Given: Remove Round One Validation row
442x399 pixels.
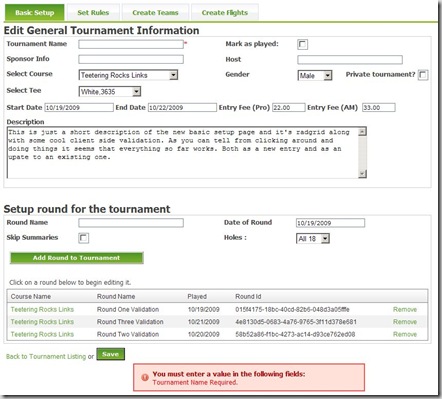Looking at the screenshot, I should pyautogui.click(x=405, y=309).
